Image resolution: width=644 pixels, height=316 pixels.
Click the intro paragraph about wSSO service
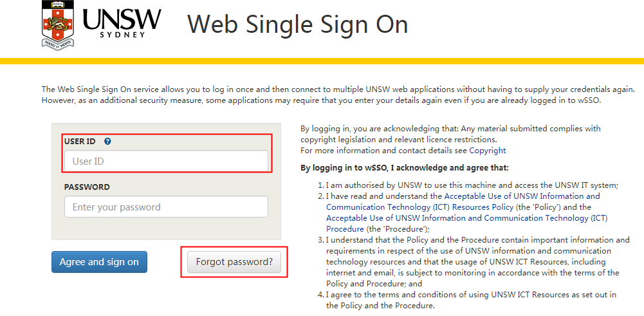338,95
